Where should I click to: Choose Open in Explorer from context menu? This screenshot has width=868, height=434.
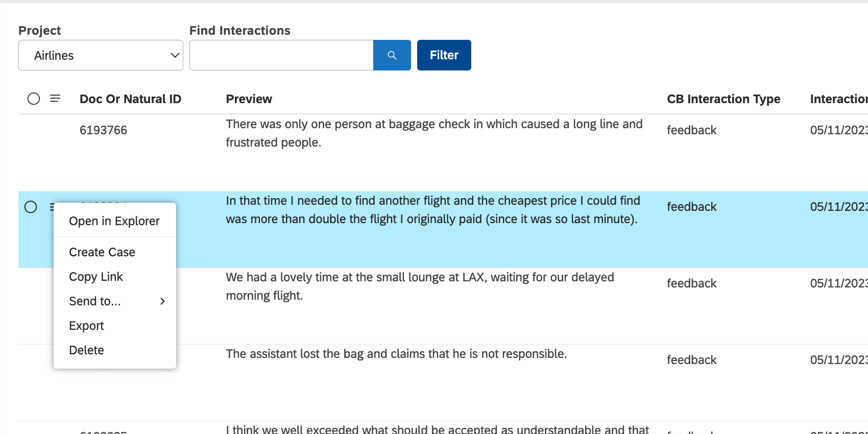pyautogui.click(x=114, y=221)
